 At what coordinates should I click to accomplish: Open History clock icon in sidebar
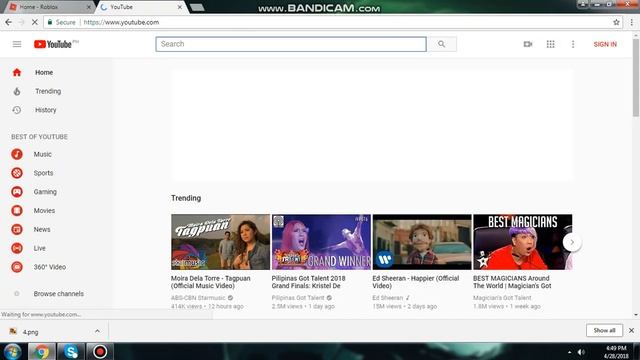coord(17,110)
